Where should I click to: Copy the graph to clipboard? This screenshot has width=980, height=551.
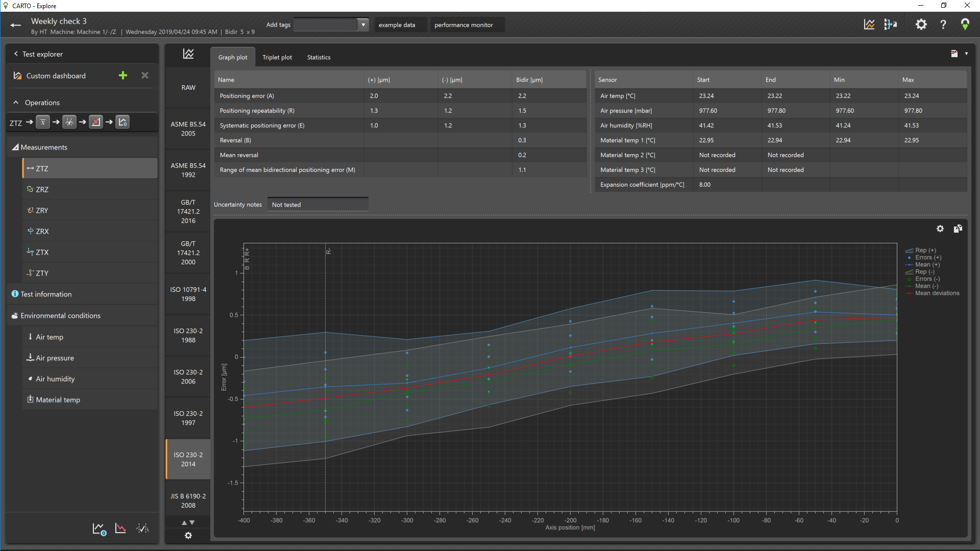click(x=958, y=229)
